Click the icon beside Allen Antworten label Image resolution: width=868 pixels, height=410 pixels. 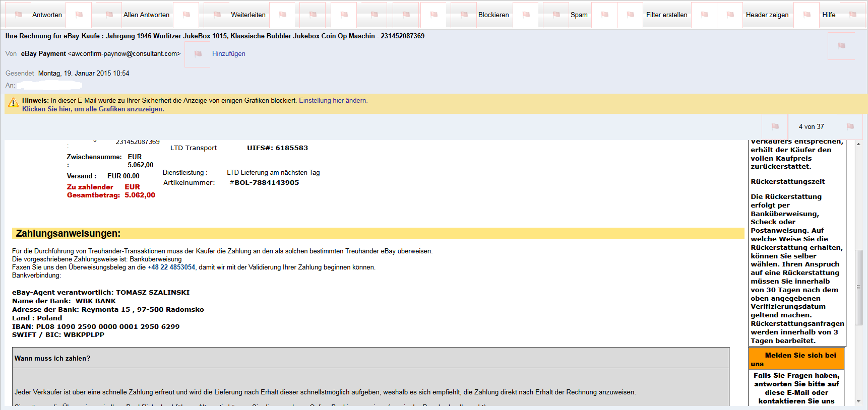[109, 15]
